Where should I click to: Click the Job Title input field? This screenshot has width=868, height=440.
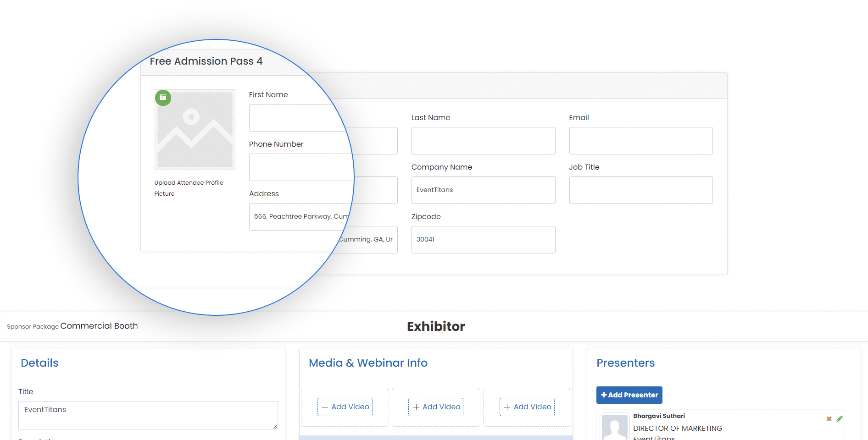(x=640, y=190)
